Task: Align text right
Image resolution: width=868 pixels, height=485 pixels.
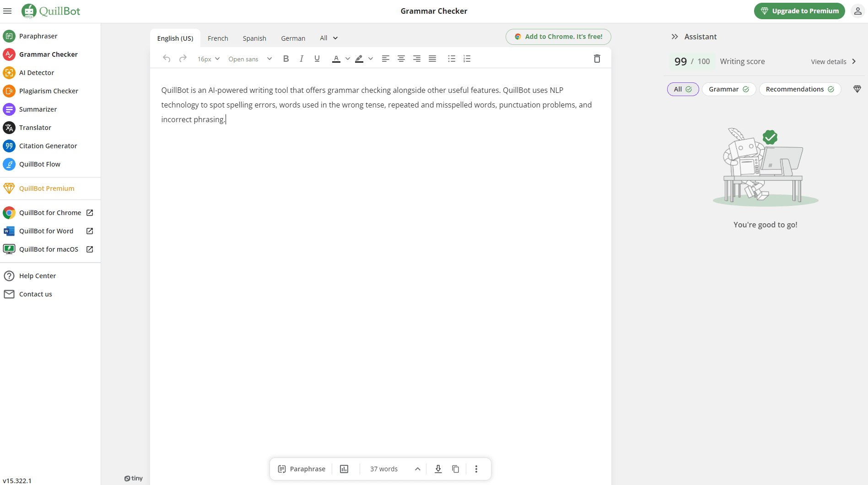Action: coord(417,59)
